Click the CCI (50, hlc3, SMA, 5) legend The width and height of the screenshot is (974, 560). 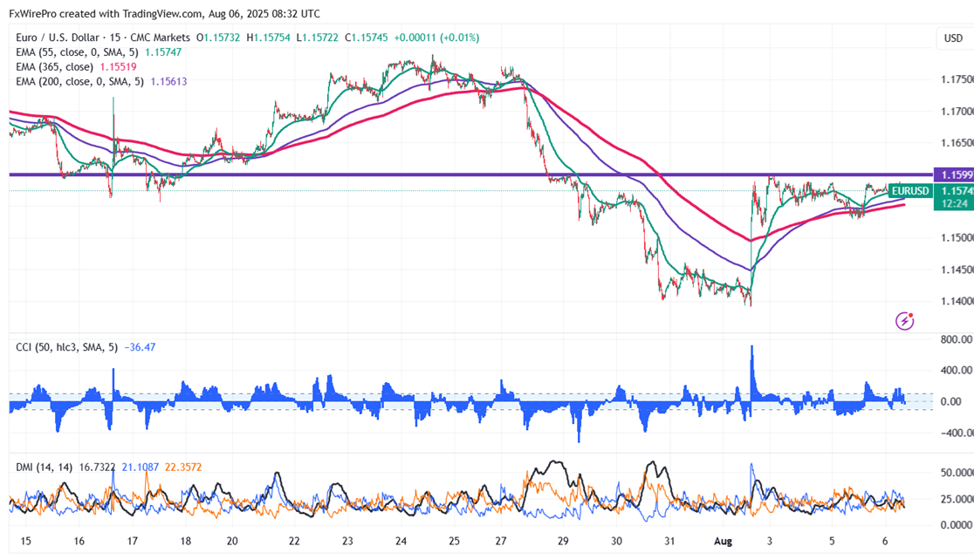[x=66, y=347]
